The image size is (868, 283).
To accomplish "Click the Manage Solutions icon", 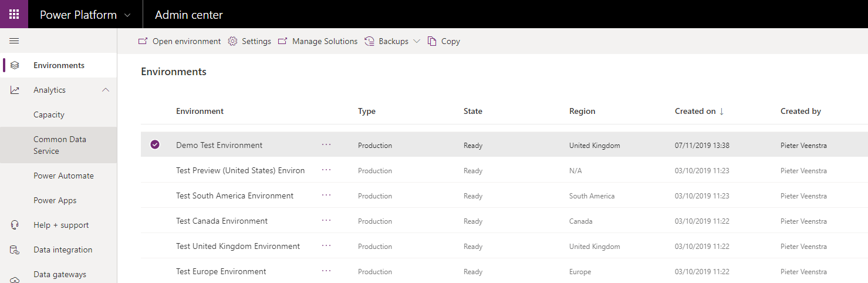I will tap(282, 41).
